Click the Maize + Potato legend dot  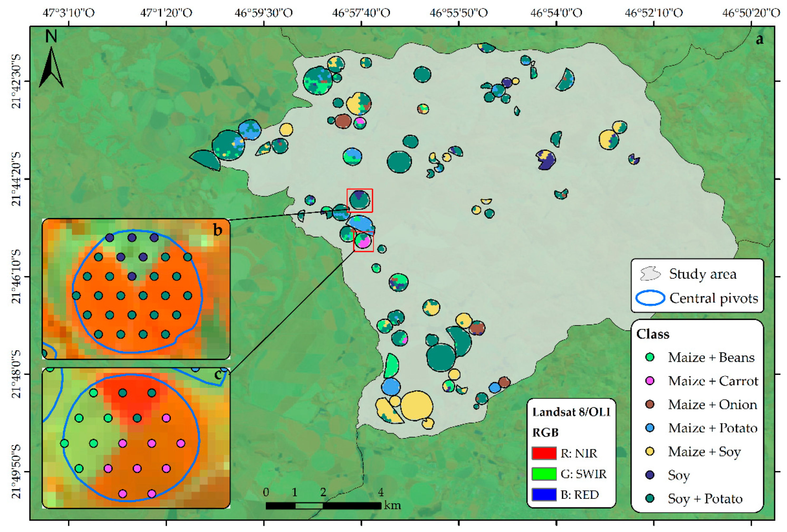point(650,428)
